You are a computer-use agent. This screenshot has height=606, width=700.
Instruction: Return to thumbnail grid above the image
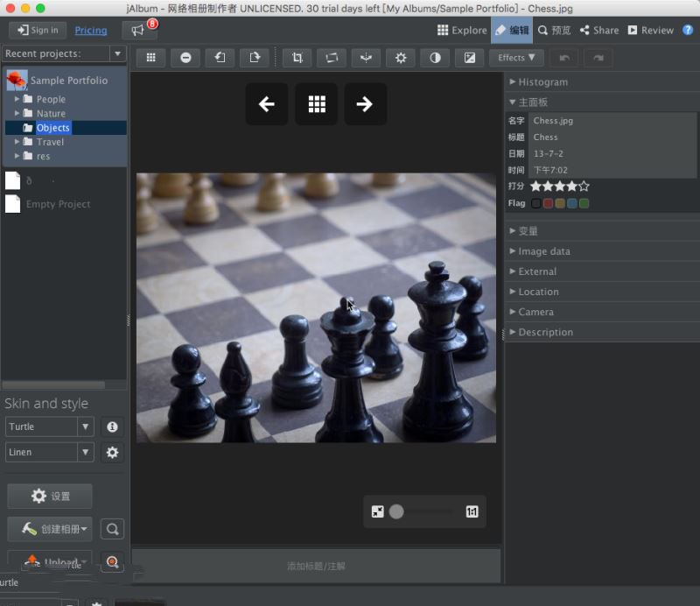[317, 104]
